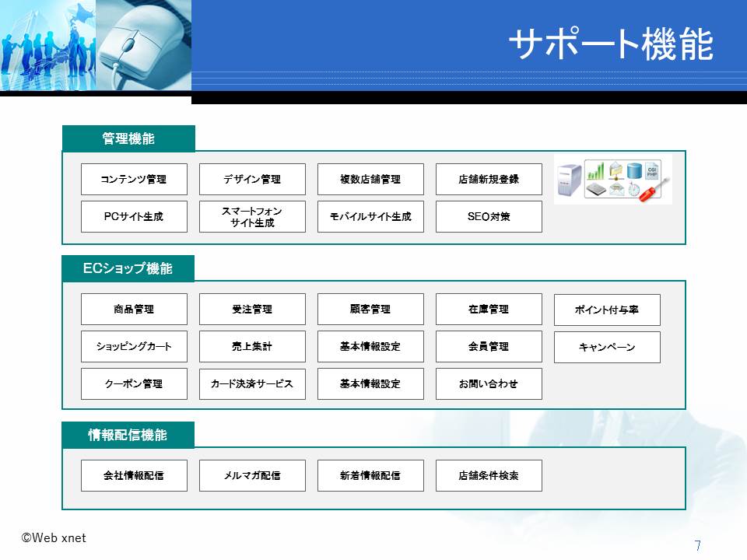Open the 会員管理 box

[x=489, y=346]
